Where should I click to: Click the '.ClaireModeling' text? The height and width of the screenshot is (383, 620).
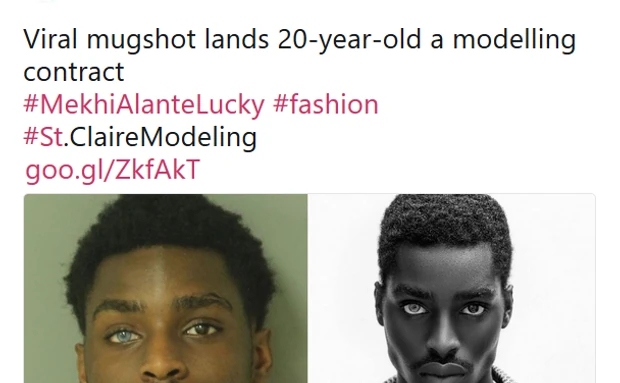pos(160,137)
